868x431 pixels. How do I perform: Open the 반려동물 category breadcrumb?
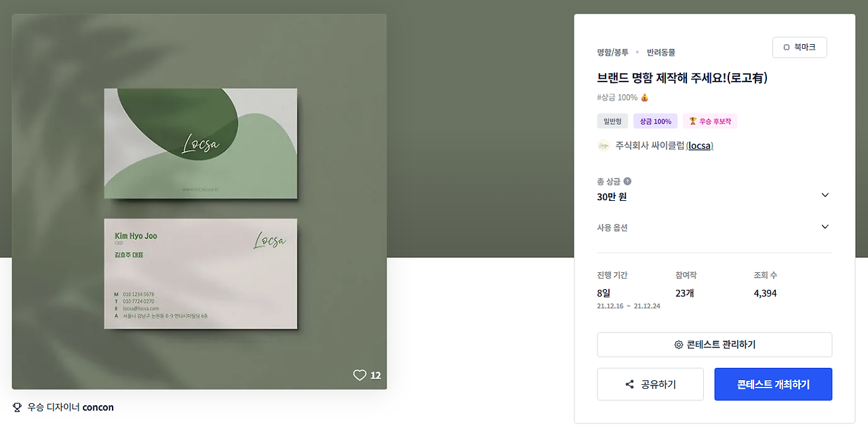tap(661, 52)
